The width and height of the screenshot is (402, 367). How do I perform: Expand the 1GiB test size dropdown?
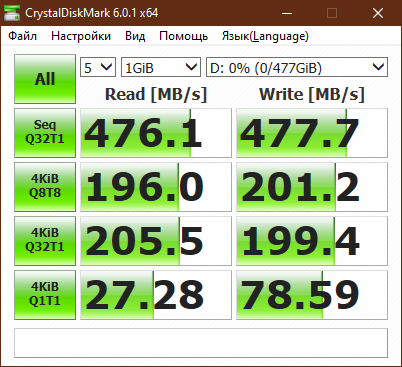[x=161, y=67]
